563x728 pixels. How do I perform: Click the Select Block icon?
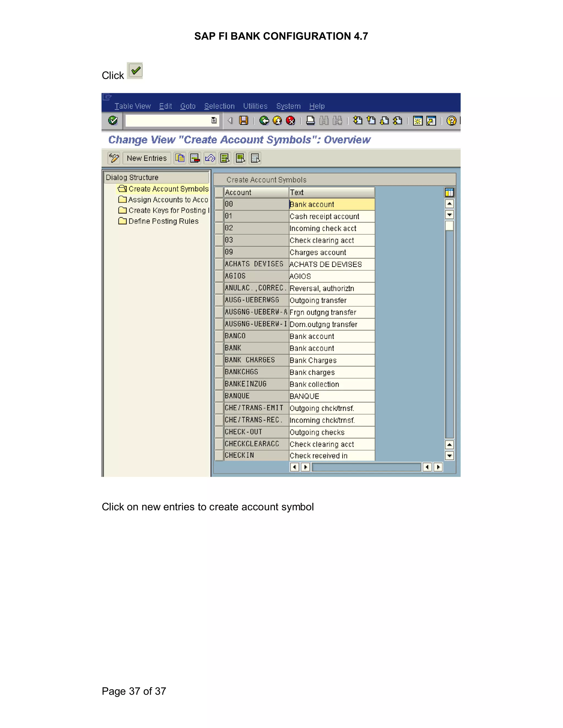click(240, 158)
